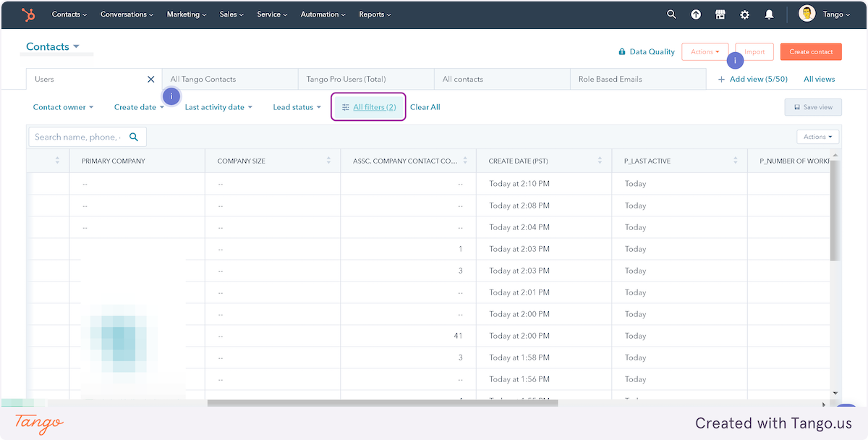Click the Create Date (PST) column header
This screenshot has width=868, height=440.
point(543,161)
